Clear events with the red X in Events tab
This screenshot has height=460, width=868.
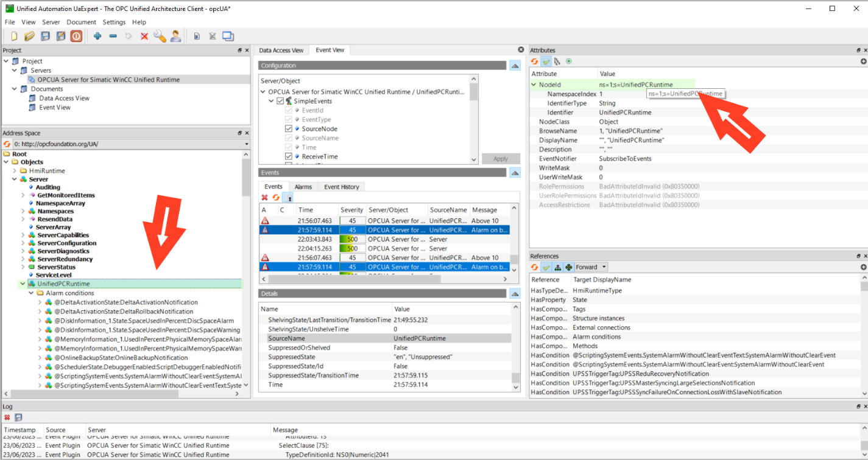tap(264, 198)
